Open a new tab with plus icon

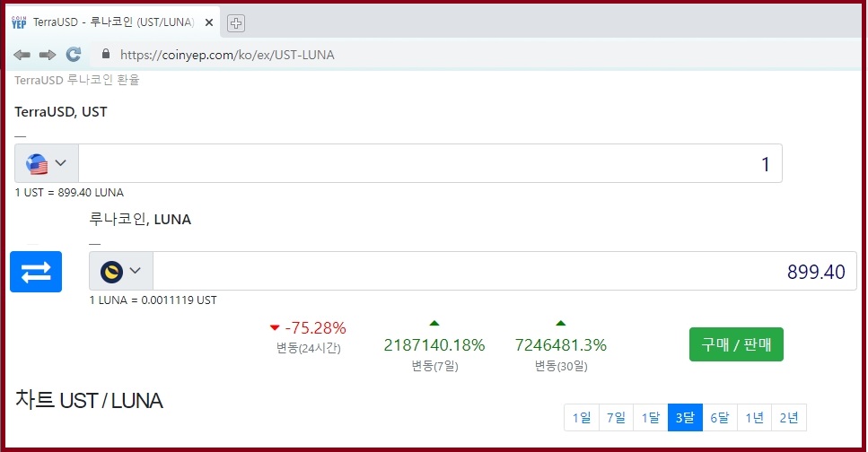tap(236, 23)
